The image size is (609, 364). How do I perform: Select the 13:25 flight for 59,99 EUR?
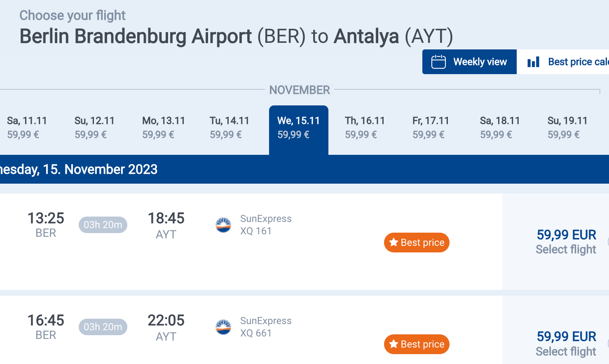pyautogui.click(x=566, y=242)
